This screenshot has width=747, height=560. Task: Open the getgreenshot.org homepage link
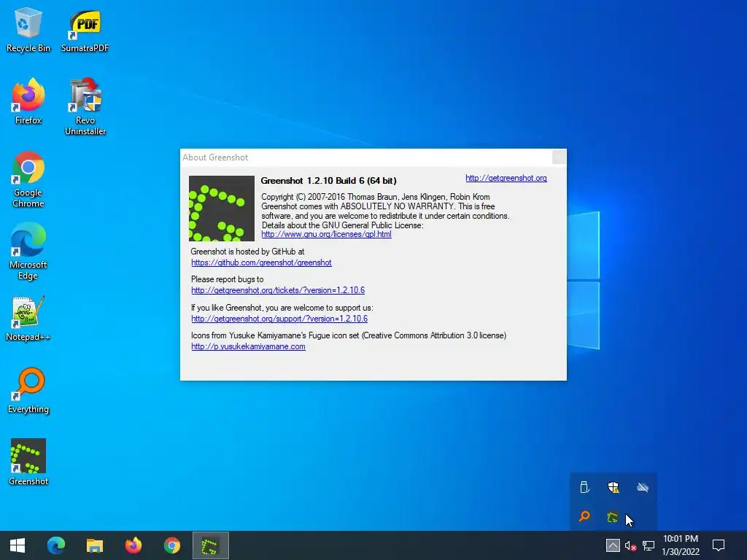coord(506,178)
